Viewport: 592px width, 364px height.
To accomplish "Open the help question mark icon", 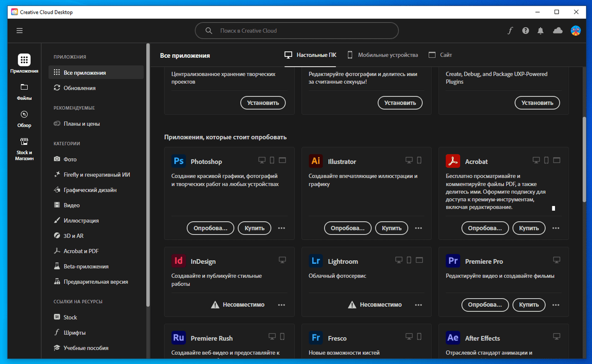I will point(525,30).
